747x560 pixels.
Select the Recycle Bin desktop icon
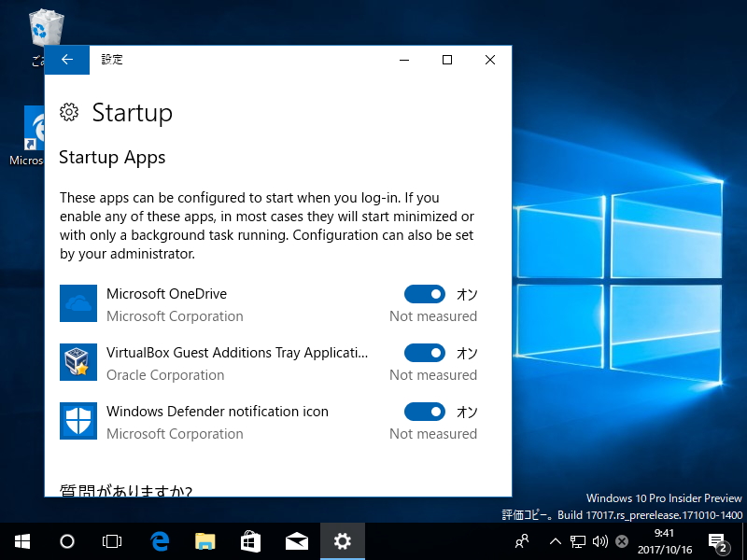pos(44,29)
